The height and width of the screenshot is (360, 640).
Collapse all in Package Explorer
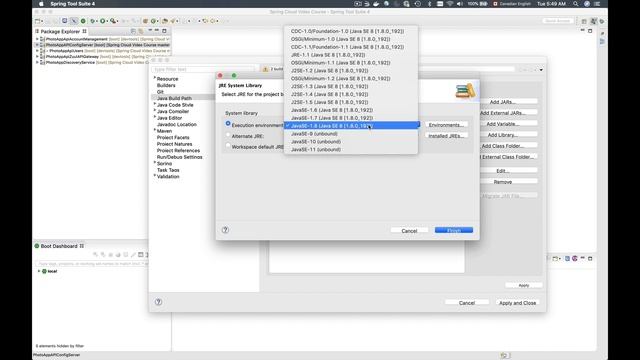click(x=133, y=31)
